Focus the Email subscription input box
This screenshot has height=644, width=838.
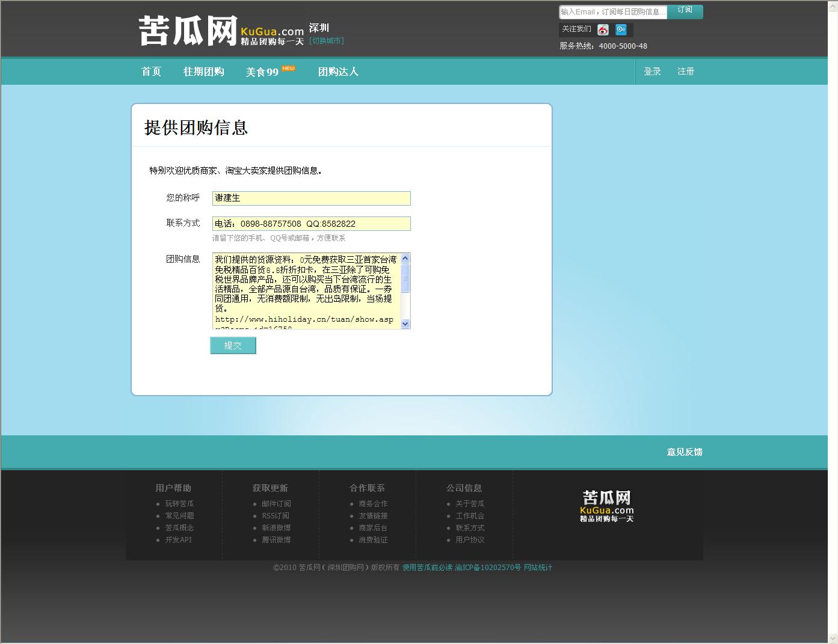click(x=612, y=12)
